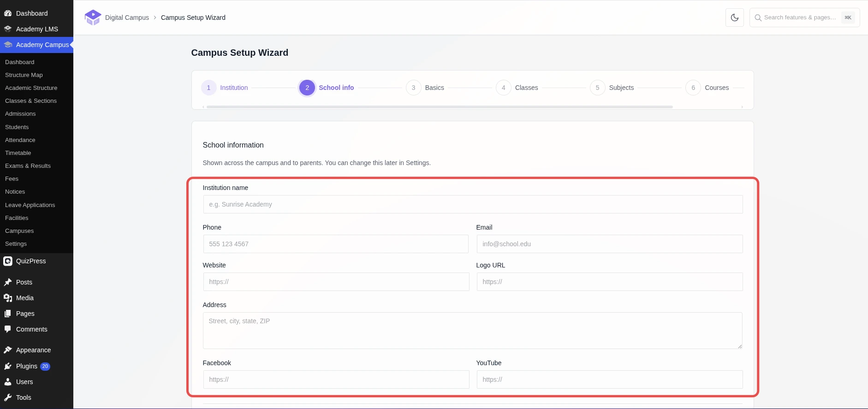
Task: Click the WordPress Dashboard gauge icon
Action: click(x=8, y=13)
